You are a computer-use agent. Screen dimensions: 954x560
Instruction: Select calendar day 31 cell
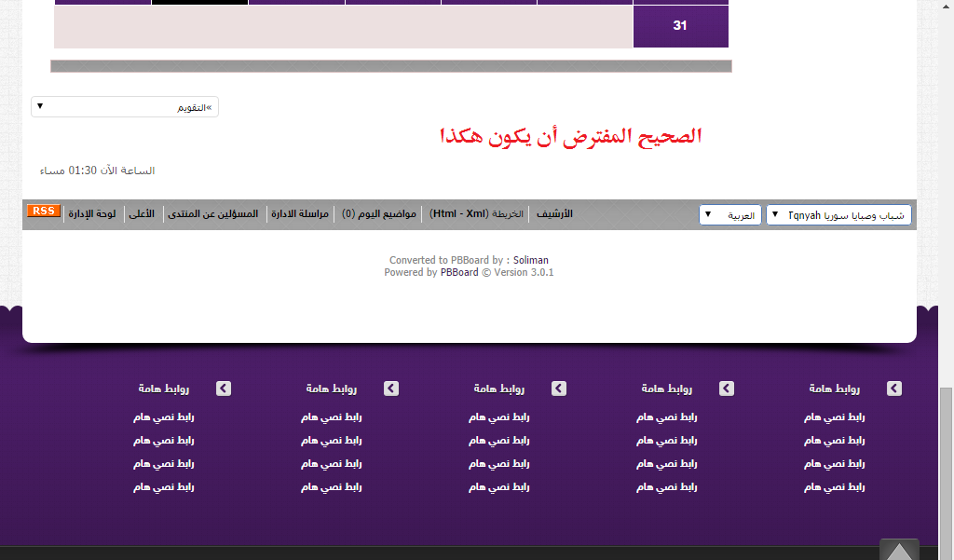pos(681,25)
